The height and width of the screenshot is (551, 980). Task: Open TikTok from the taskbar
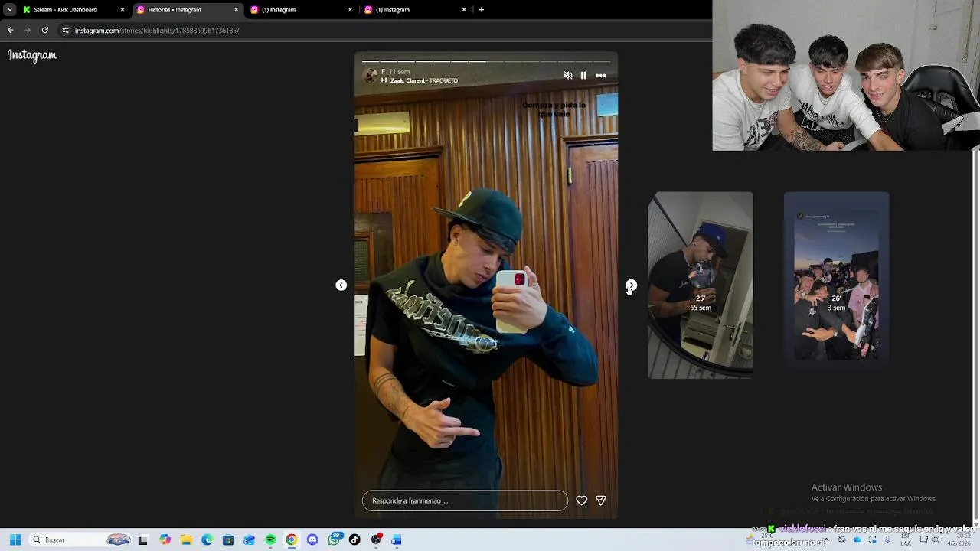tap(354, 540)
